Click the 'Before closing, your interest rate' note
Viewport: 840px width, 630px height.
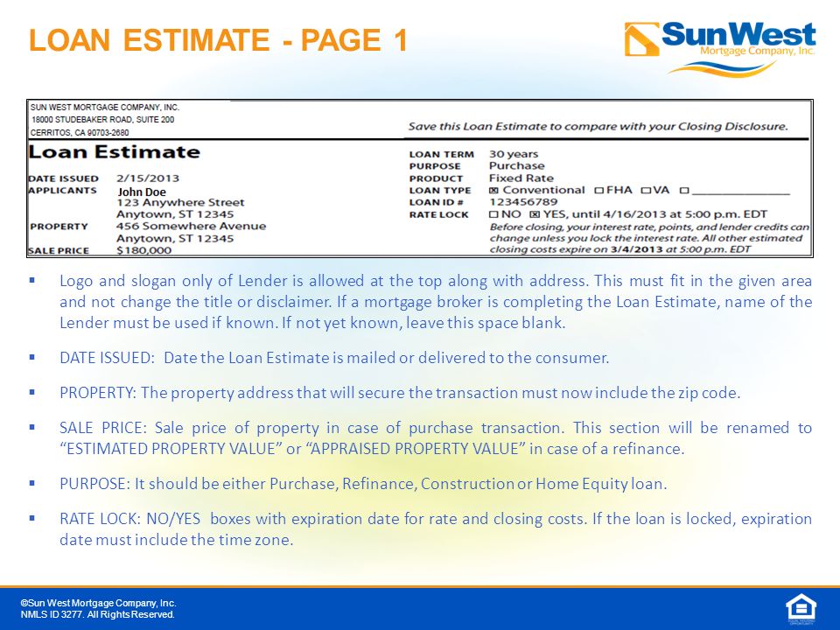(x=649, y=238)
